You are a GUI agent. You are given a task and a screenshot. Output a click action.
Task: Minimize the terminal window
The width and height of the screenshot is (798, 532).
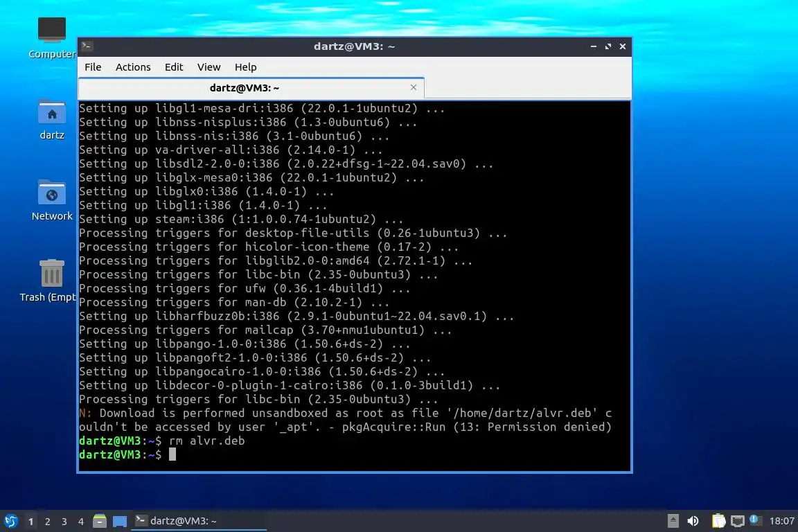coord(594,46)
